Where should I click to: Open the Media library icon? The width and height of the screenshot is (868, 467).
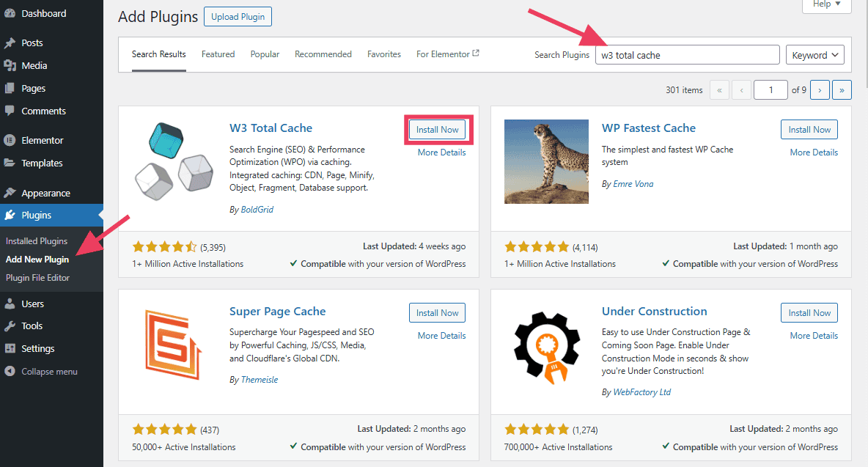coord(10,65)
